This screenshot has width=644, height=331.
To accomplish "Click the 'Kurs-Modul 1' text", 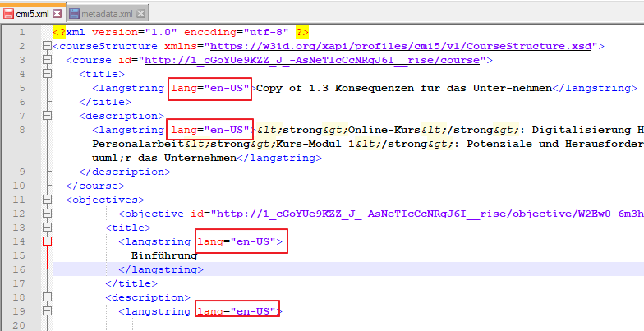I will pos(315,144).
